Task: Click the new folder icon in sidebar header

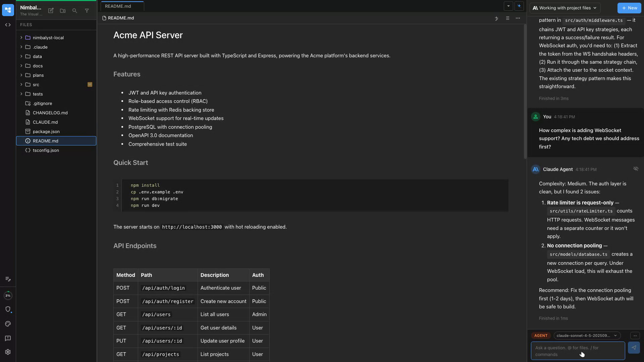Action: pyautogui.click(x=63, y=11)
